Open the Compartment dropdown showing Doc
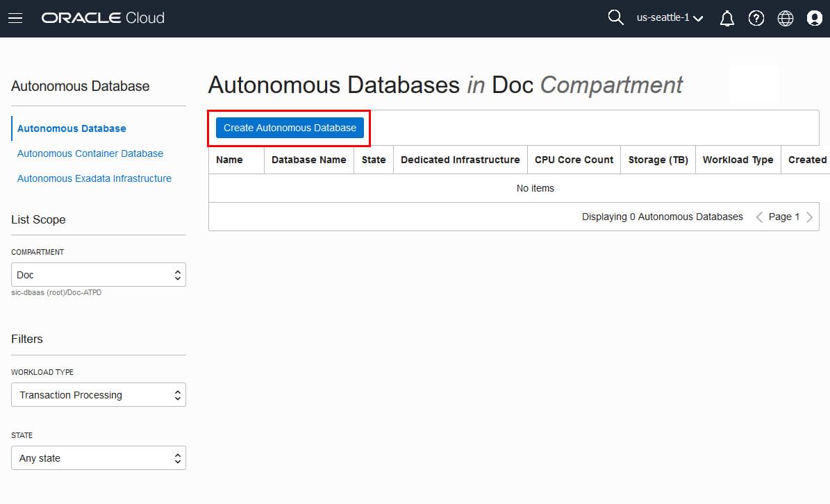The width and height of the screenshot is (830, 504). point(98,274)
